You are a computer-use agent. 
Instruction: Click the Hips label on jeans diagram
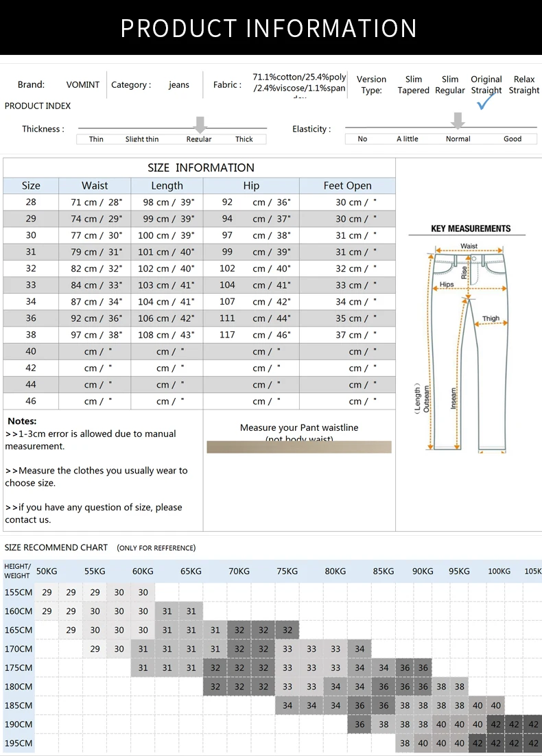(x=447, y=285)
